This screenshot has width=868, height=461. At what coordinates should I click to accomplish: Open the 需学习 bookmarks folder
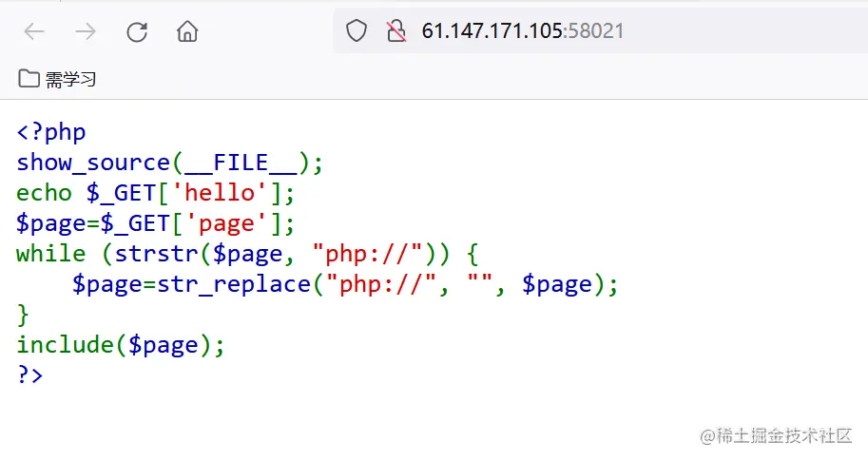[57, 79]
